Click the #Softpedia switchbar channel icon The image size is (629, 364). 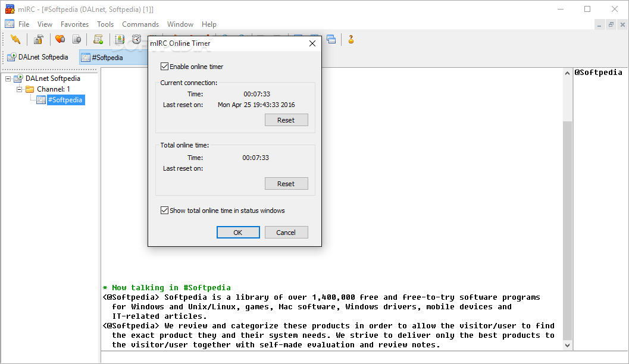click(x=86, y=58)
